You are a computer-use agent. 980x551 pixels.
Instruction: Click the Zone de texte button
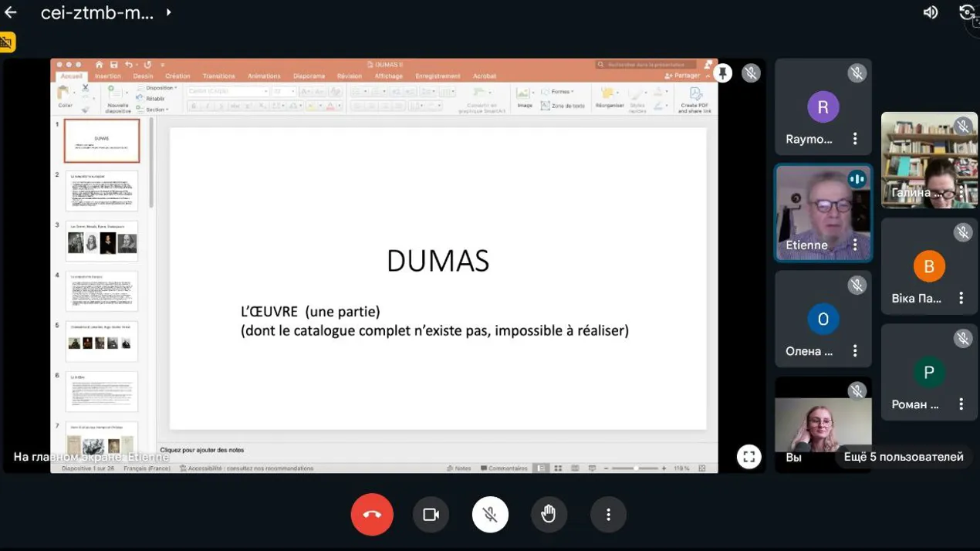click(x=563, y=106)
